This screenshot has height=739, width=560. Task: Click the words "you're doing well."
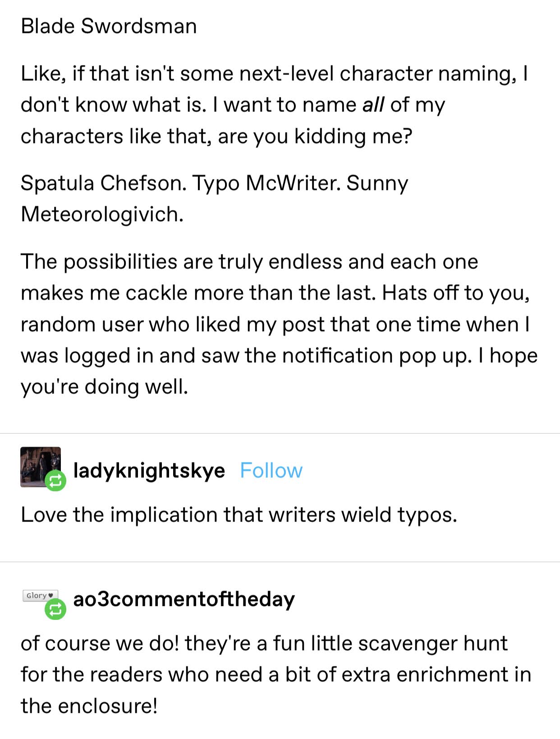click(x=104, y=387)
